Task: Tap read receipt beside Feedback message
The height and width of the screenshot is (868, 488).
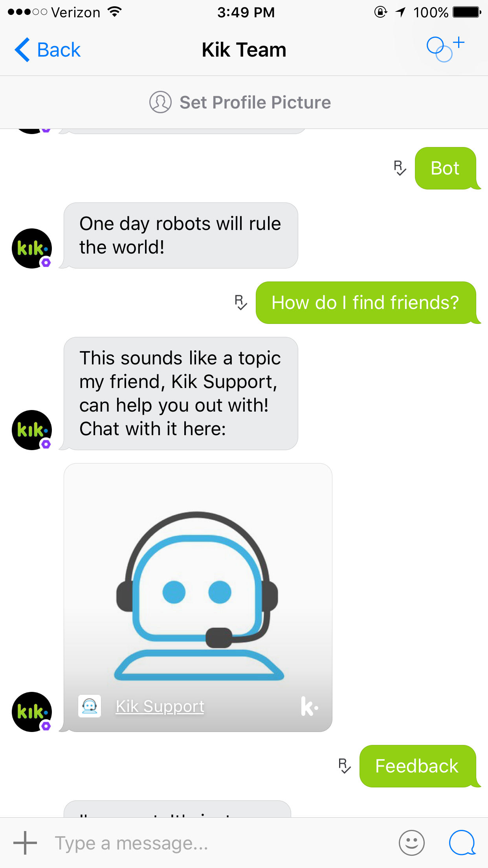Action: click(345, 766)
